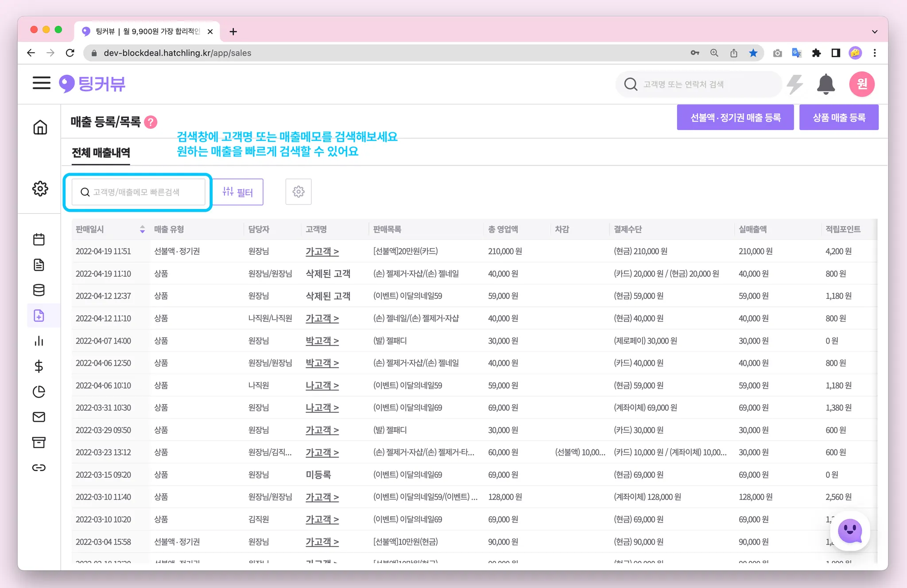Image resolution: width=907 pixels, height=588 pixels.
Task: Open the bar chart statistics icon
Action: [39, 341]
